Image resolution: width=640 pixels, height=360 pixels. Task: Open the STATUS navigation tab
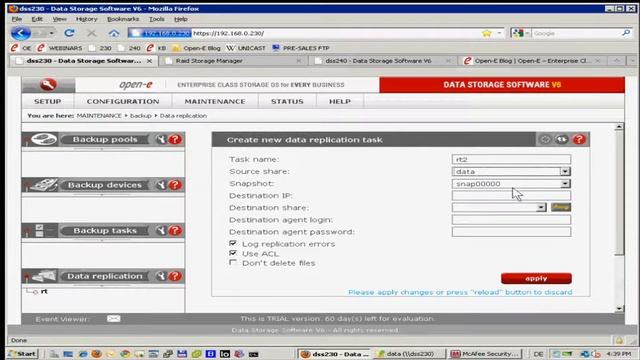[x=287, y=101]
